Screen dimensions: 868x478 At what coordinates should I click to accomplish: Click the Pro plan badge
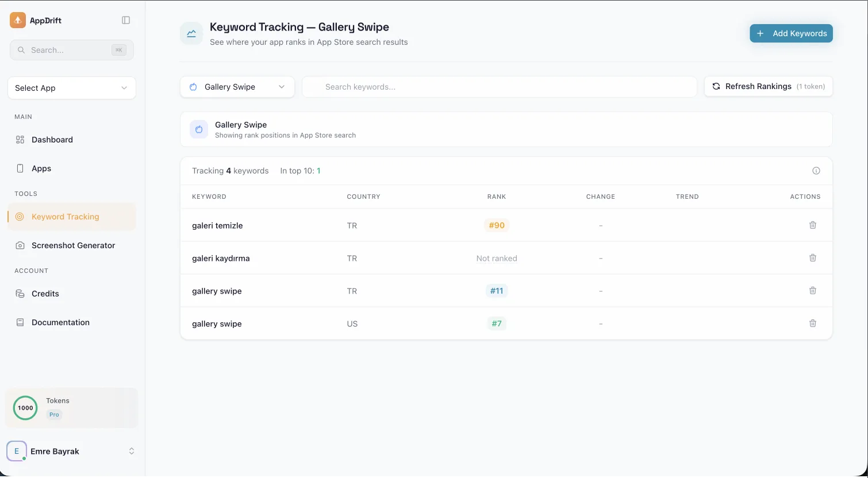coord(54,414)
